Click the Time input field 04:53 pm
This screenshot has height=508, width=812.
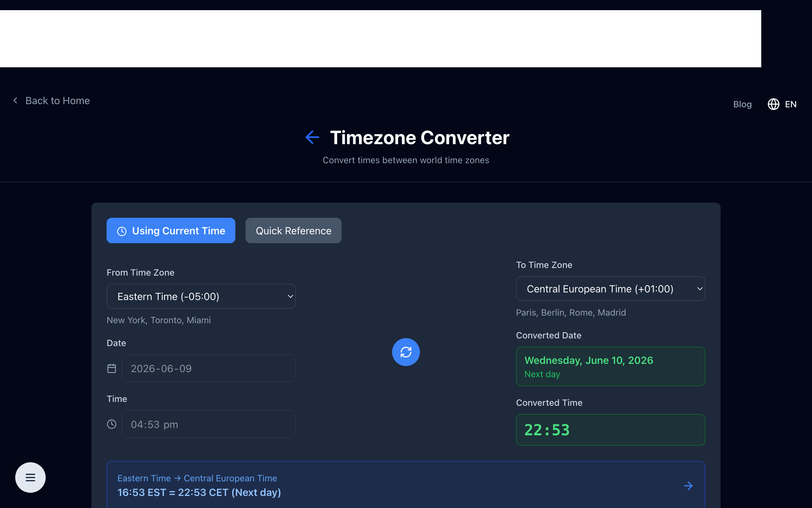click(x=209, y=424)
